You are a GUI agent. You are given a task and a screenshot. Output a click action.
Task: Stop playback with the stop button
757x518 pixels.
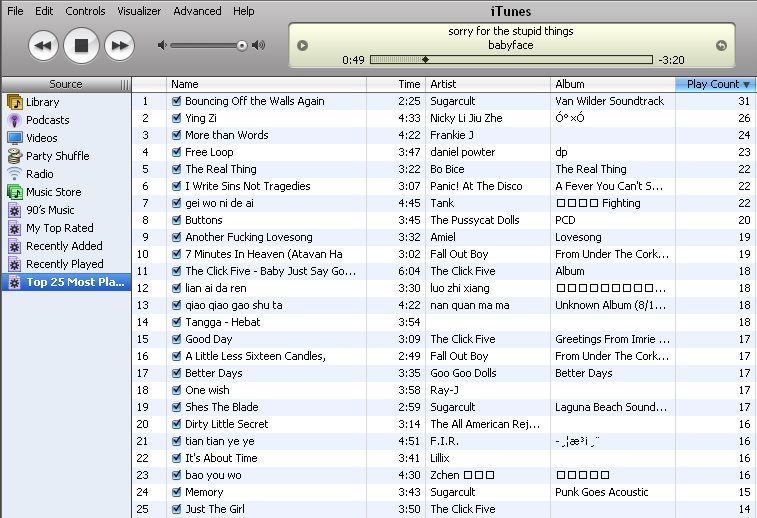81,45
